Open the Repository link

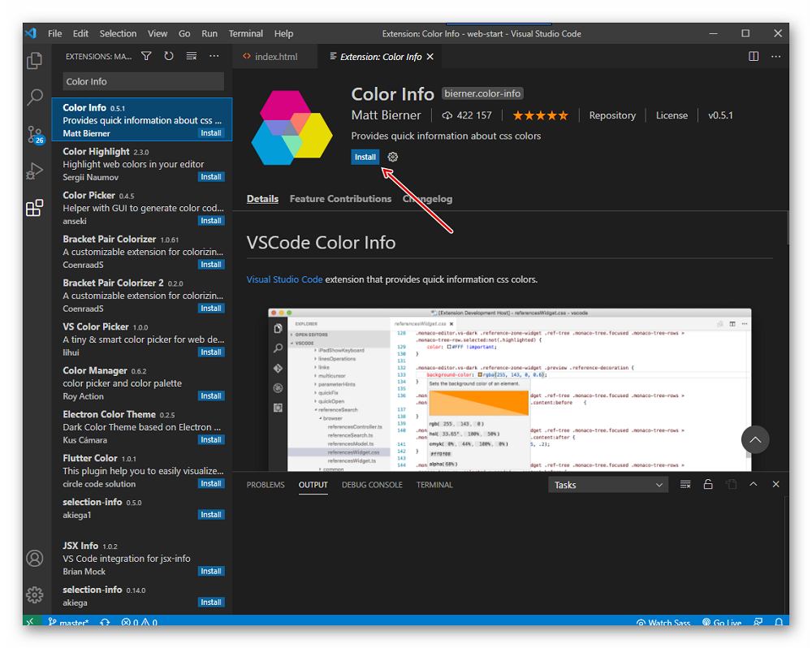(612, 115)
